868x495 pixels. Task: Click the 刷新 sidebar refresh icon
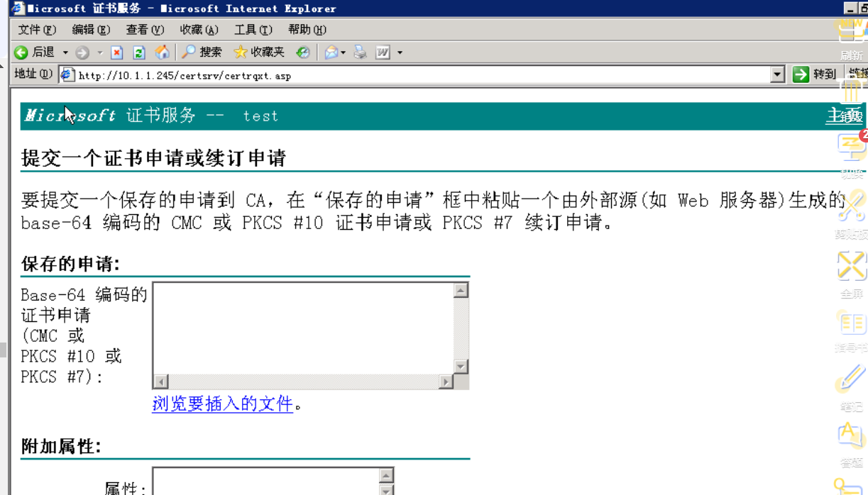pyautogui.click(x=852, y=38)
